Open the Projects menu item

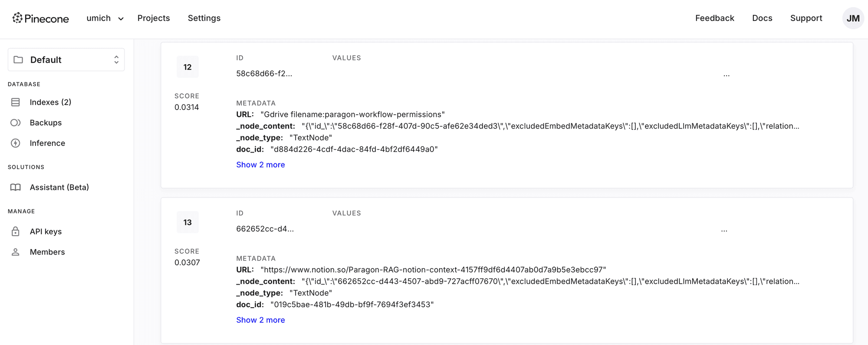(154, 18)
